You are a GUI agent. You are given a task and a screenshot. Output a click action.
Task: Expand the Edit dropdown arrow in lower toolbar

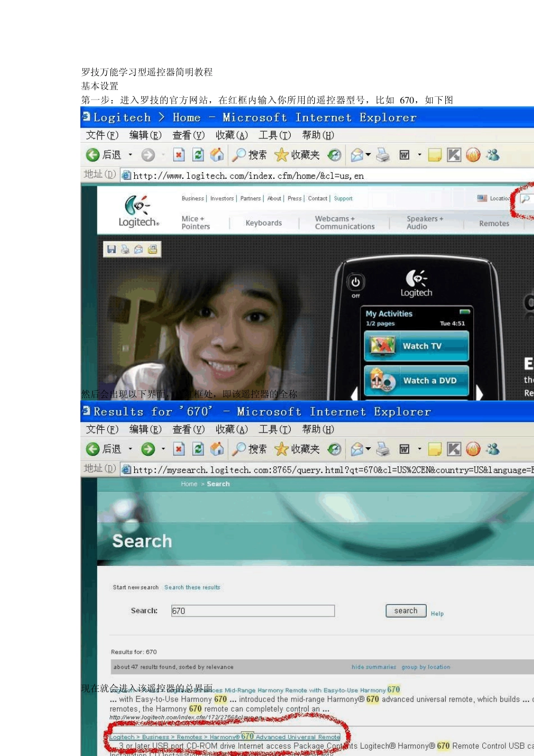click(x=419, y=449)
